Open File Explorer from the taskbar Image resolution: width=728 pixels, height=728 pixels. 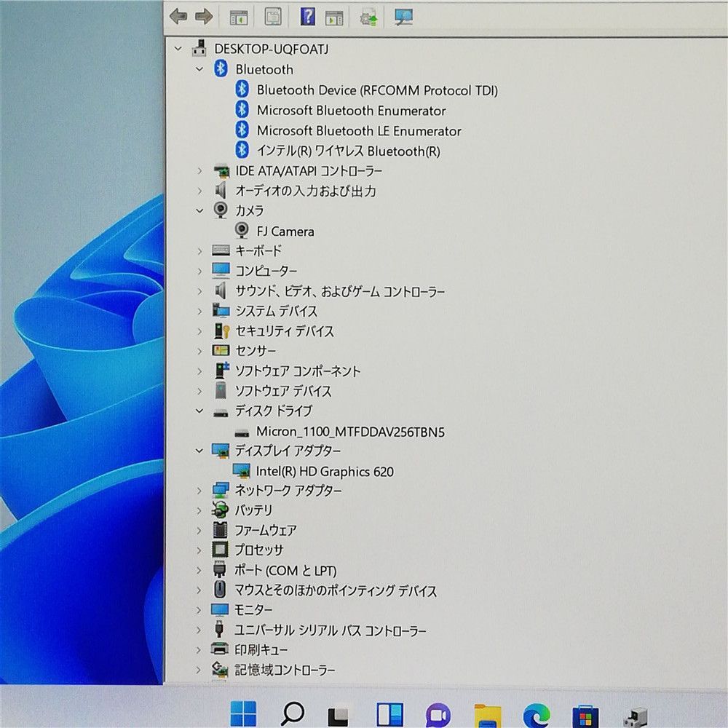[x=486, y=714]
